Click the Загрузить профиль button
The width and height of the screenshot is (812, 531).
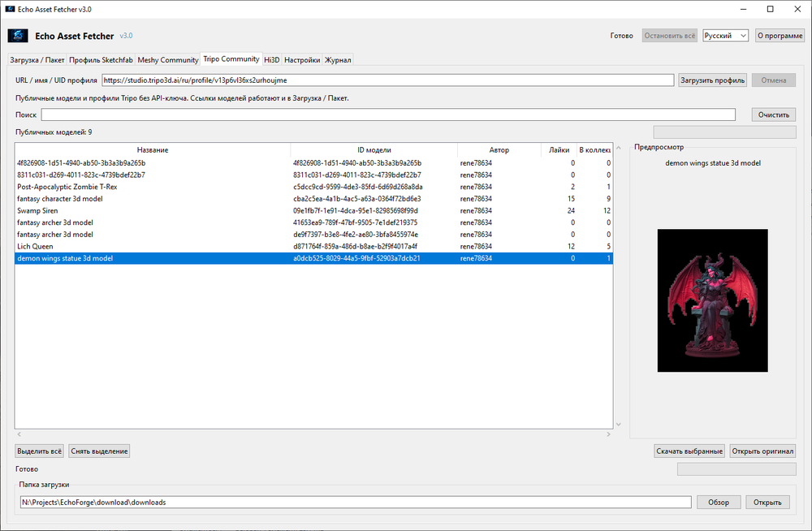click(713, 80)
